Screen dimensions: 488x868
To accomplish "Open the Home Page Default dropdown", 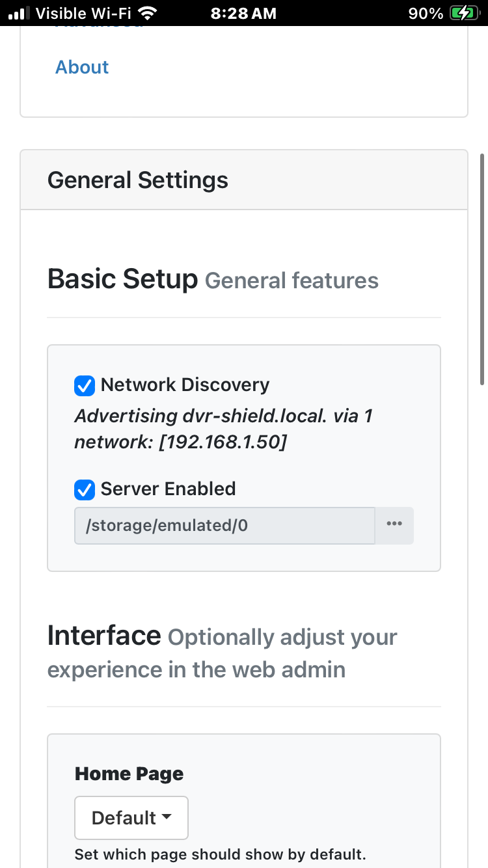I will click(x=131, y=817).
